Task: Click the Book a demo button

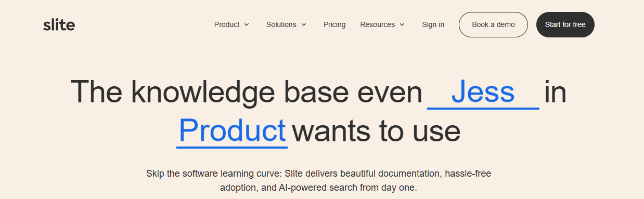Action: click(493, 24)
